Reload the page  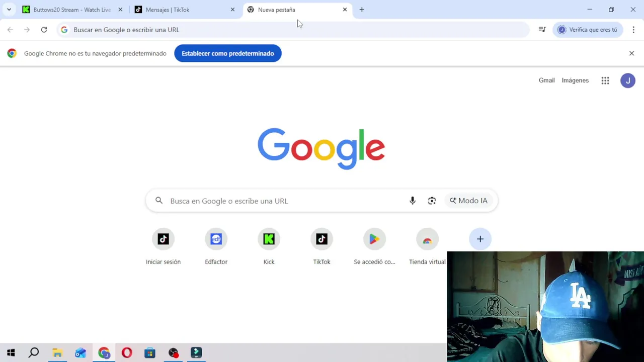(44, 30)
